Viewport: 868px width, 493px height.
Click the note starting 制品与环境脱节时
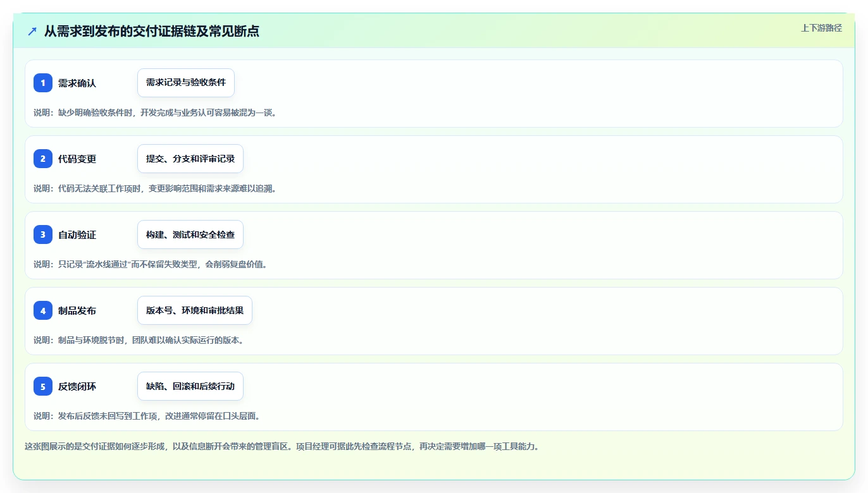click(x=139, y=340)
